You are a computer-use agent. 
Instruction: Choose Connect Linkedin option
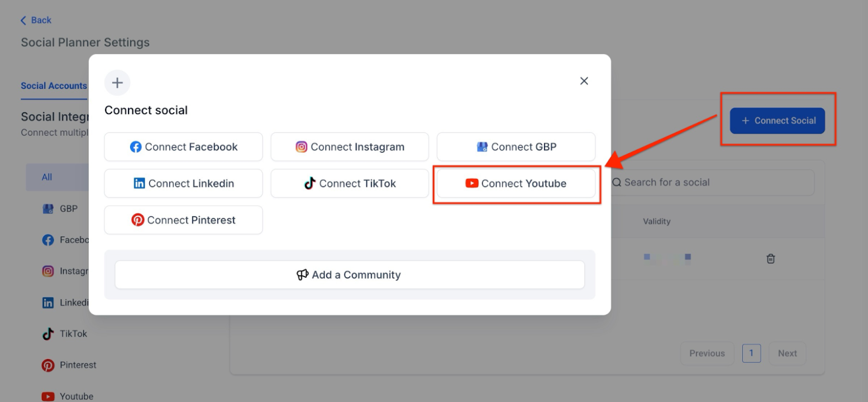[x=183, y=183]
